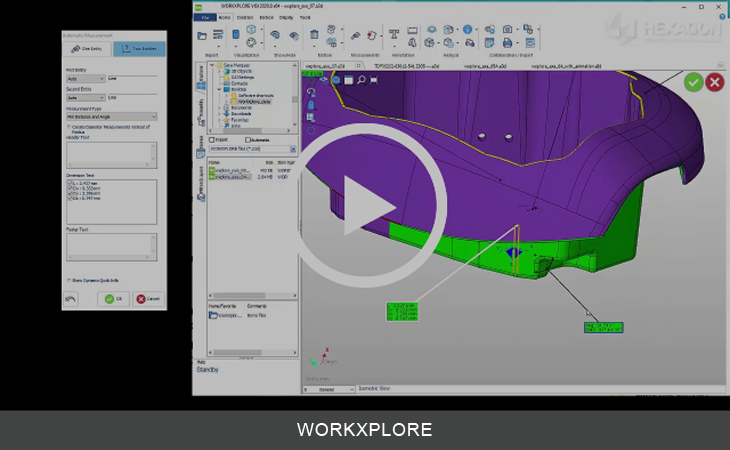Toggle the Import checkbox below the folder tree
Image resolution: width=730 pixels, height=450 pixels.
(212, 140)
